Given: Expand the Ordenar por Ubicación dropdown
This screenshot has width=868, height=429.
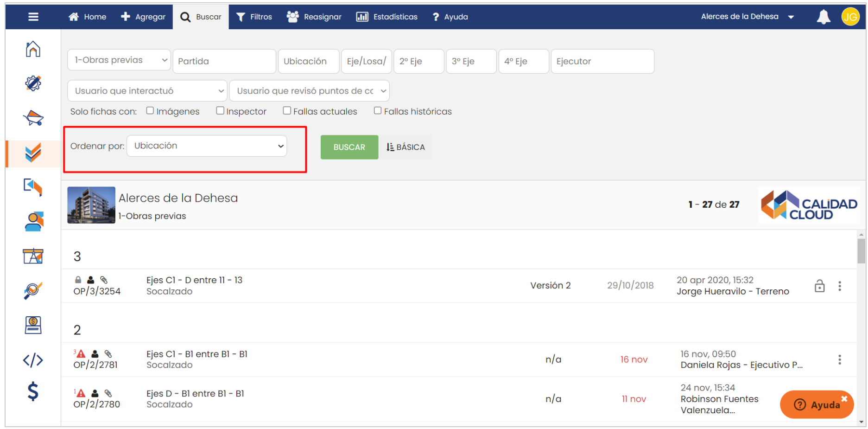Looking at the screenshot, I should coord(207,146).
